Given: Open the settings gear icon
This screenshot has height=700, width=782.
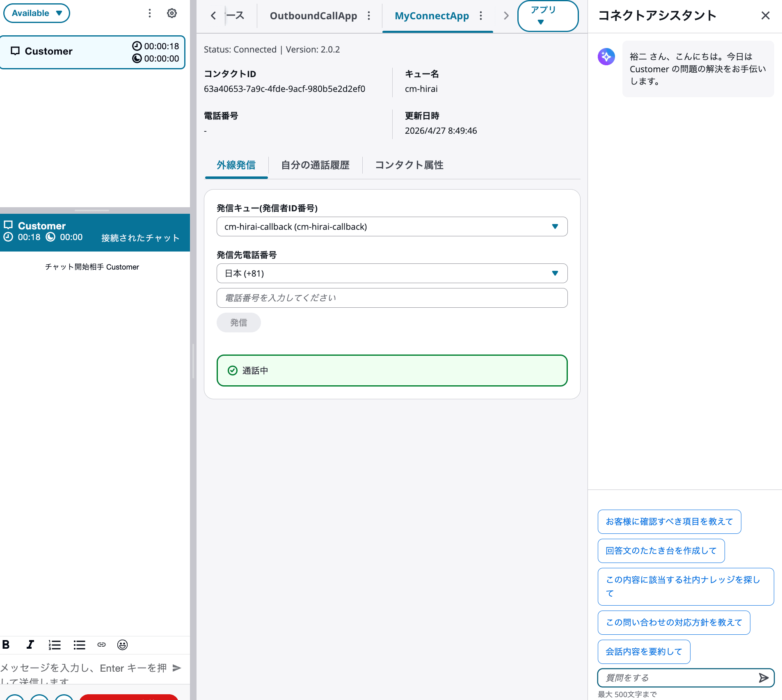Looking at the screenshot, I should point(171,13).
